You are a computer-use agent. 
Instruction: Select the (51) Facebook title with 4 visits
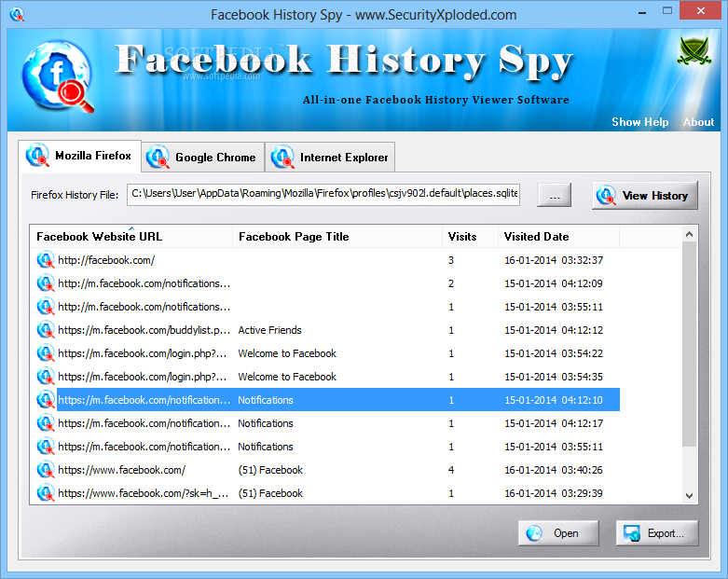pyautogui.click(x=270, y=470)
